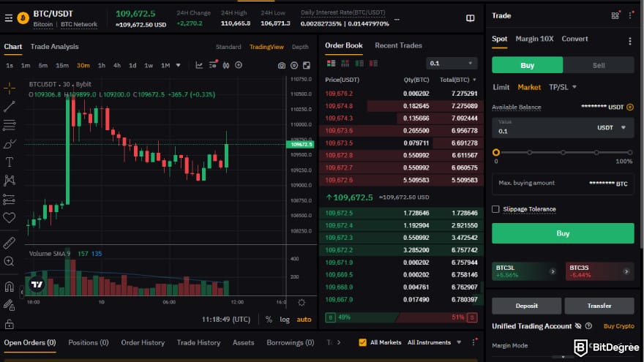
Task: Activate the zoom in magnifier tool
Action: pos(9,262)
